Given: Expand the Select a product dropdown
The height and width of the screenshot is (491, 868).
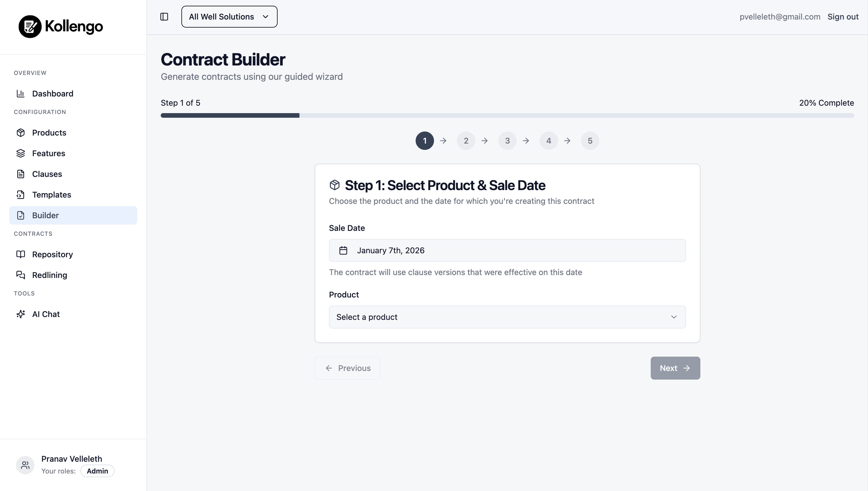Looking at the screenshot, I should (507, 317).
